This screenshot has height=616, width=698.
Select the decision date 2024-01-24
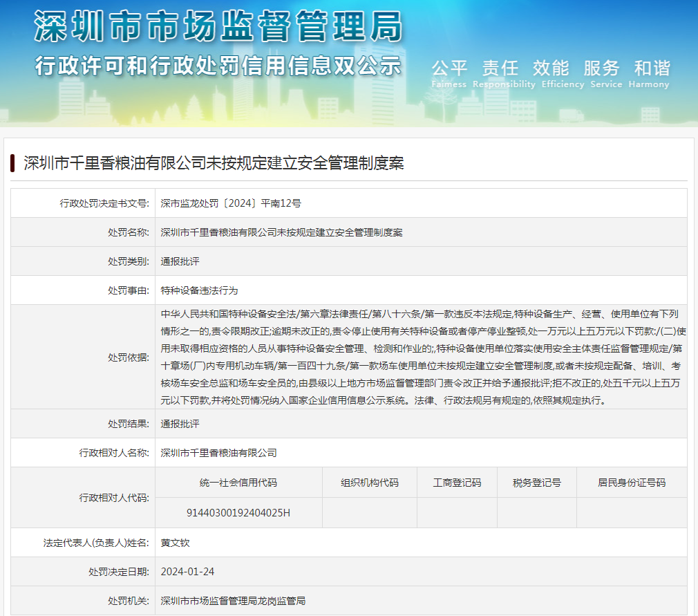[x=187, y=572]
